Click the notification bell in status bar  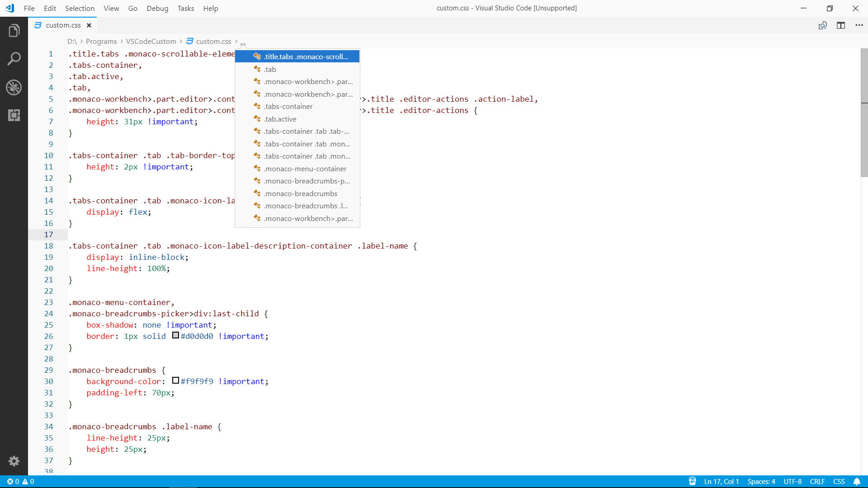pyautogui.click(x=857, y=482)
